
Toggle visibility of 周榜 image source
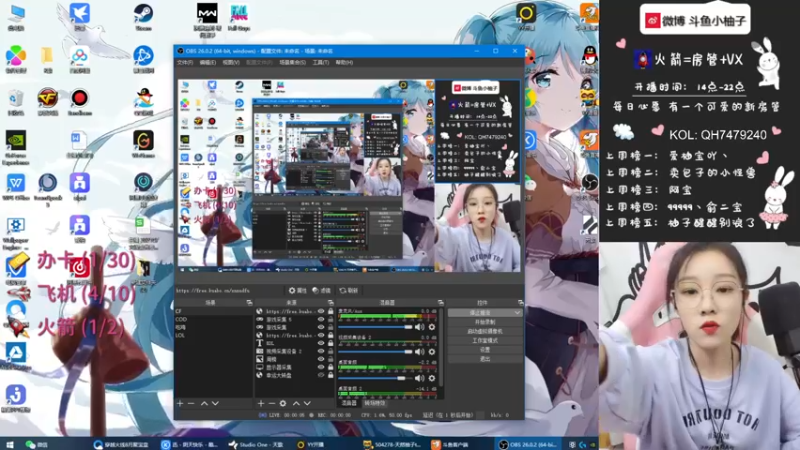(321, 359)
